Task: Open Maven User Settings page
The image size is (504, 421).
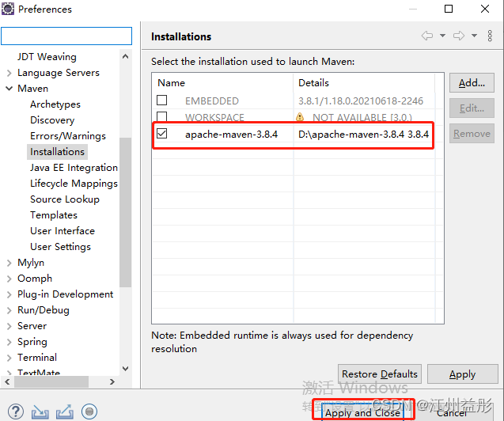Action: coord(60,247)
